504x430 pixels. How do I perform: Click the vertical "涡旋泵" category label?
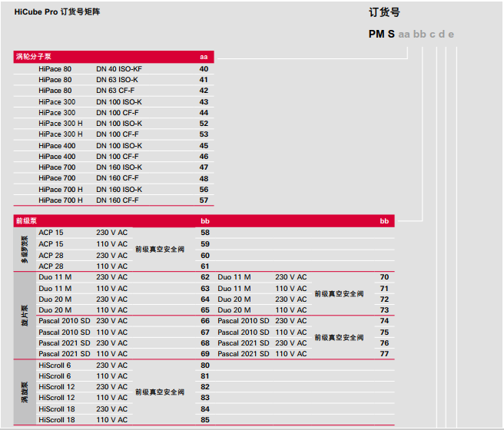pos(25,392)
